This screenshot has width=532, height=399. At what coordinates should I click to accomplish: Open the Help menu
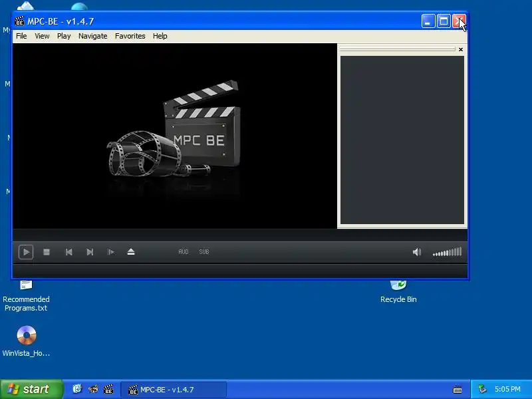tap(160, 36)
